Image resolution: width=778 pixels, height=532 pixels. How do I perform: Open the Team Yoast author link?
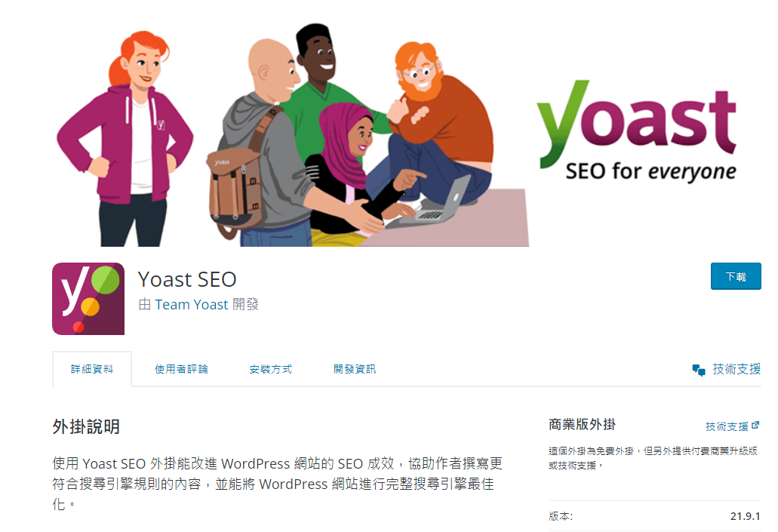[192, 304]
